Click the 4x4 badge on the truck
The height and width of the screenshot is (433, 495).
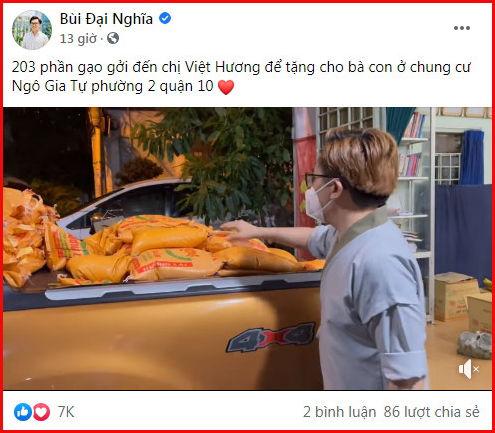click(271, 337)
